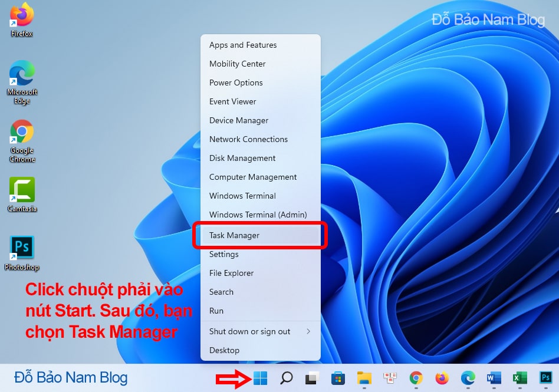The width and height of the screenshot is (559, 392).
Task: Open taskbar Search magnifier icon
Action: [x=286, y=378]
